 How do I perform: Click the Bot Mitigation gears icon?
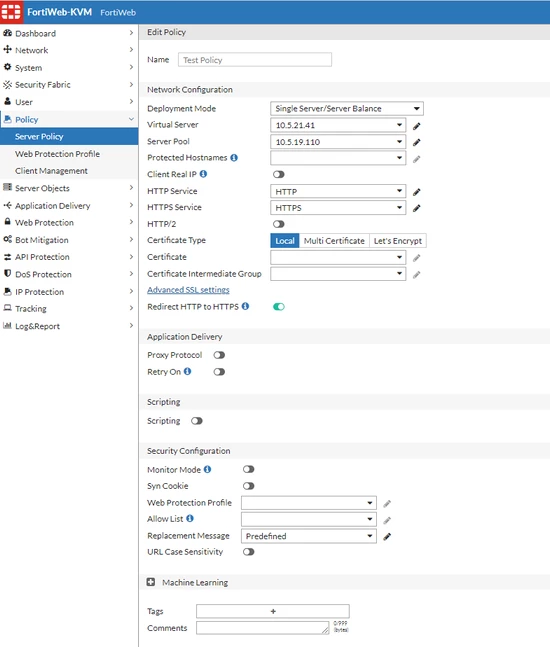(7, 239)
